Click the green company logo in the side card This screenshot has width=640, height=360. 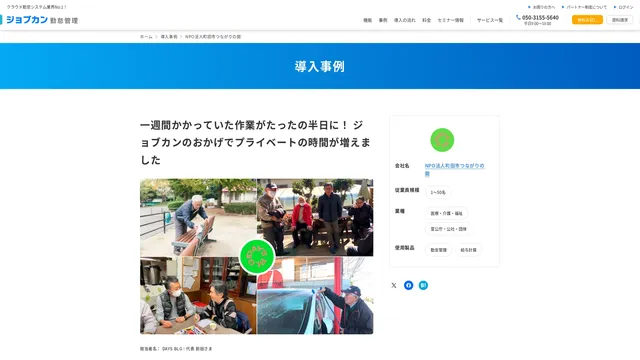442,140
